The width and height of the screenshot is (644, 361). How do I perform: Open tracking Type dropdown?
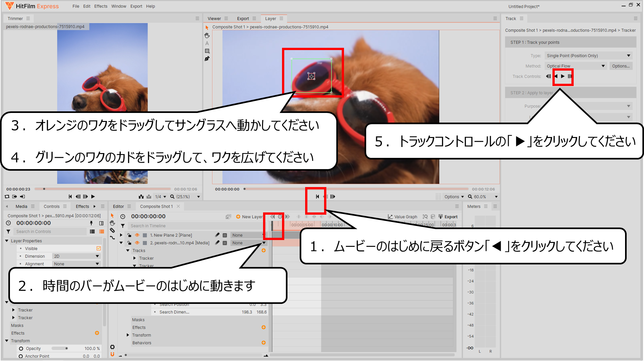588,56
